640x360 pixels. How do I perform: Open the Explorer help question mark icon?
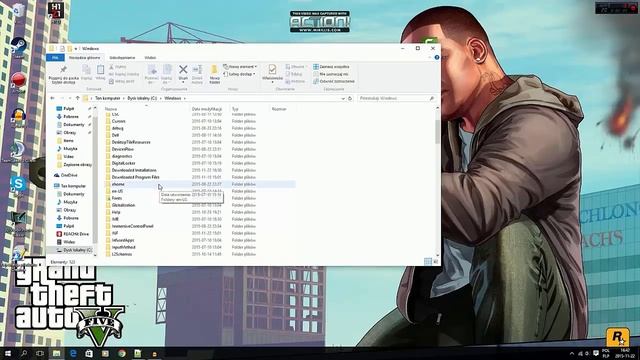437,58
